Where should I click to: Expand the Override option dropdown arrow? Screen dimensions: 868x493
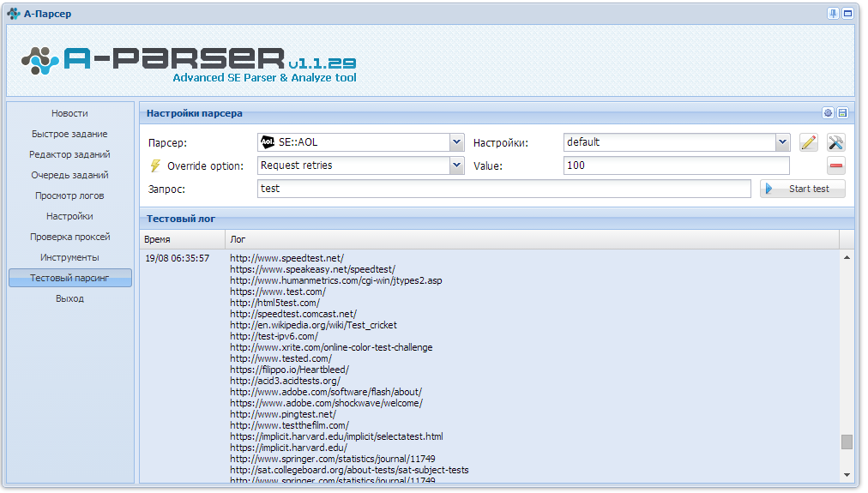click(x=456, y=165)
